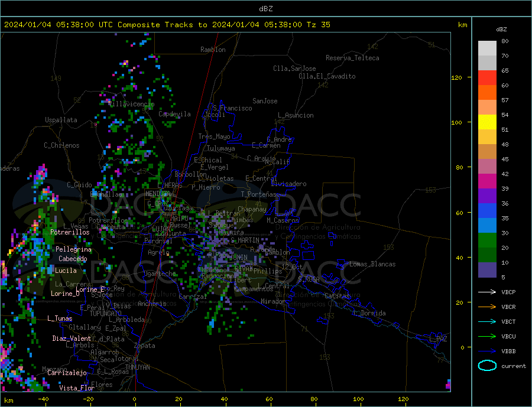Click the L_PAZ place label

click(x=439, y=339)
